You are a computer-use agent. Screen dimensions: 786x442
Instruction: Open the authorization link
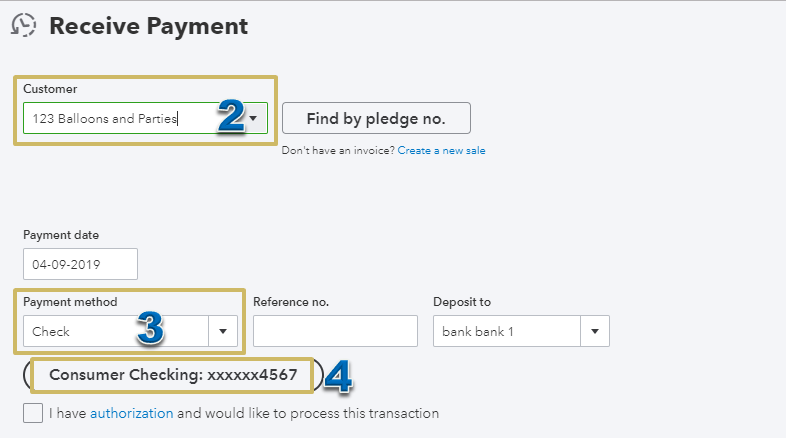pyautogui.click(x=131, y=413)
